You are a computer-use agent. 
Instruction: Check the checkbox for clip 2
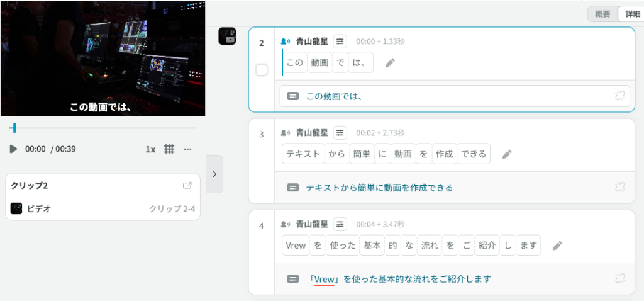pos(262,70)
